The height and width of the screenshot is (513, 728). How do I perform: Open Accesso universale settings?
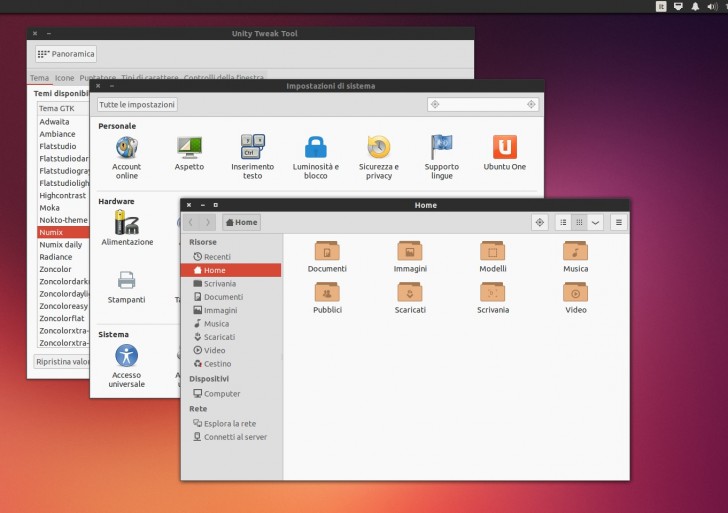point(126,356)
